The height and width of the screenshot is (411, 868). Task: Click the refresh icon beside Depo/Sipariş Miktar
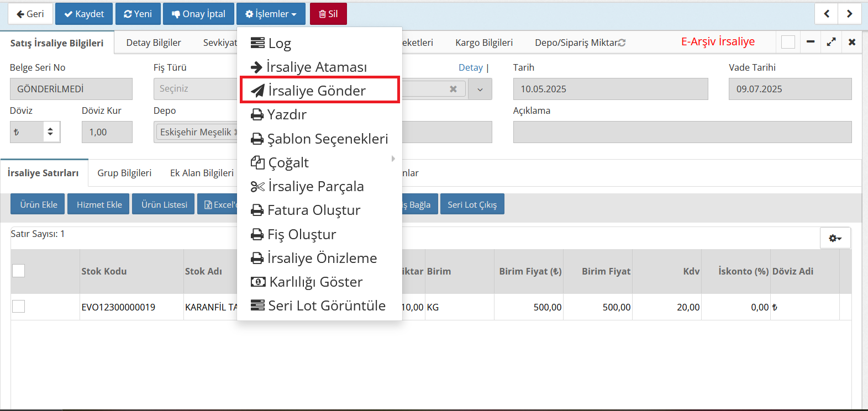click(622, 43)
